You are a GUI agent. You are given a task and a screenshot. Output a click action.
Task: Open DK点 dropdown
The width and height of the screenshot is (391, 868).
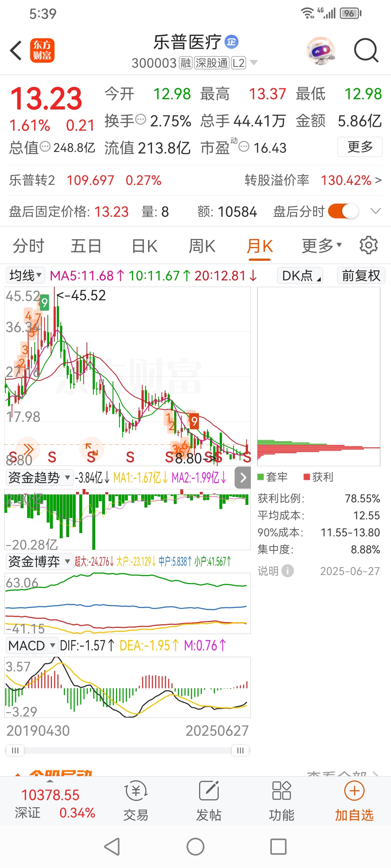[x=300, y=276]
